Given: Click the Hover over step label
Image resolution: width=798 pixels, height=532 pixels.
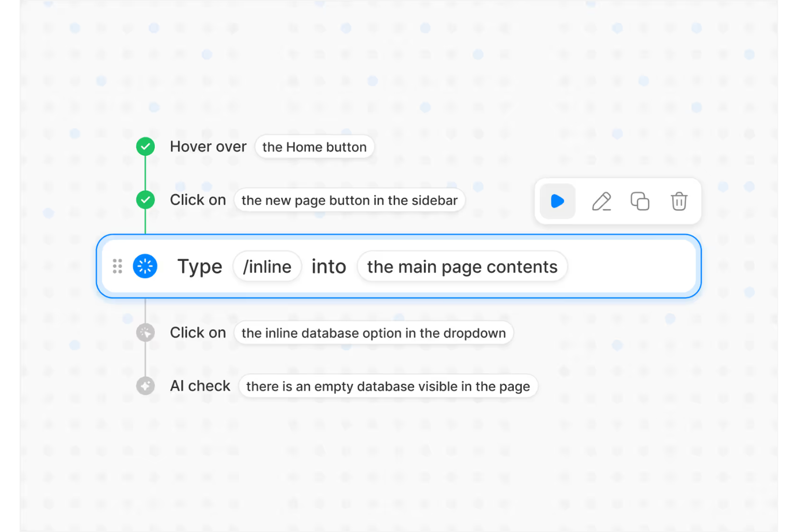Looking at the screenshot, I should (x=208, y=146).
